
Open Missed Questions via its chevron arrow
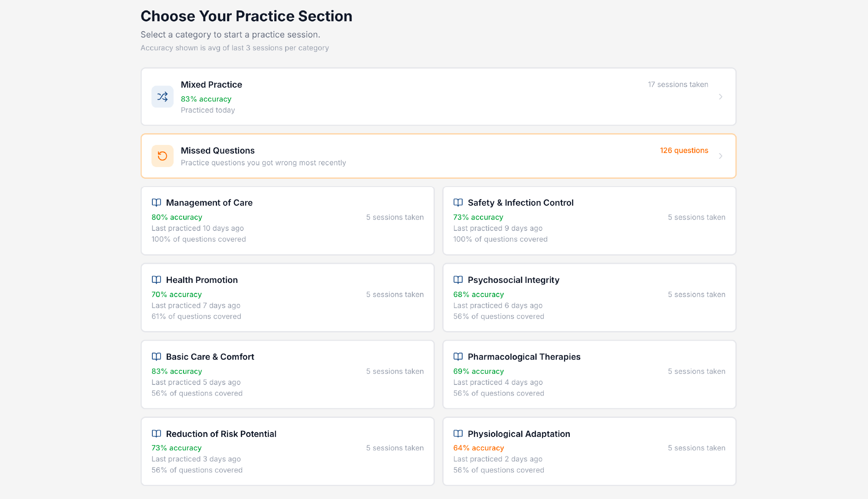coord(720,156)
